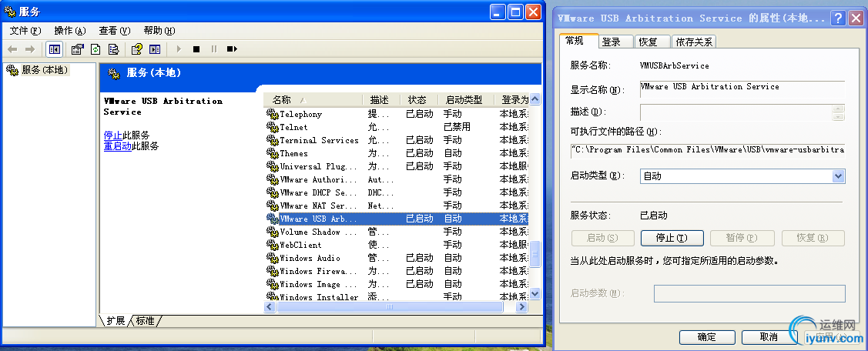This screenshot has height=351, width=868.
Task: Stop the service with the toolbar square icon
Action: 196,49
